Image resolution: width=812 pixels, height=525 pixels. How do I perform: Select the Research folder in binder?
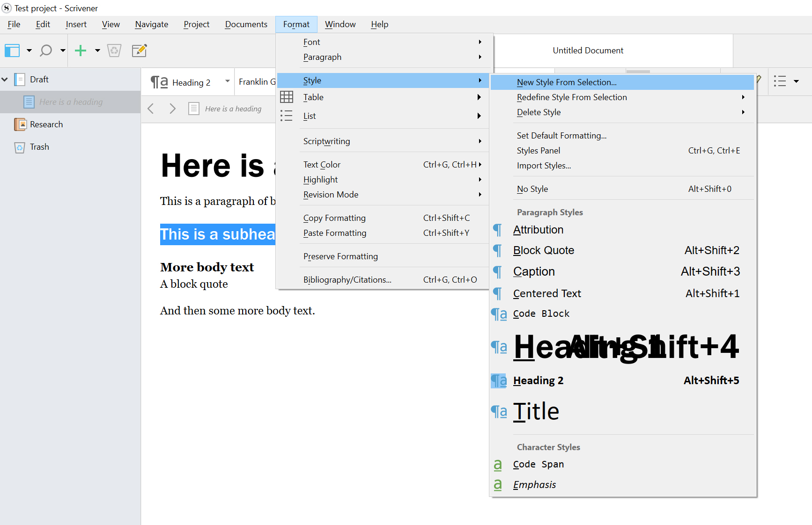70,124
